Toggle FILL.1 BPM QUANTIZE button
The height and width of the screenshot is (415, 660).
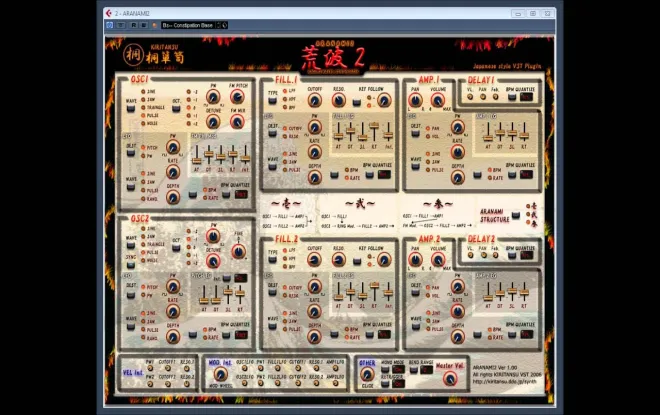[369, 174]
